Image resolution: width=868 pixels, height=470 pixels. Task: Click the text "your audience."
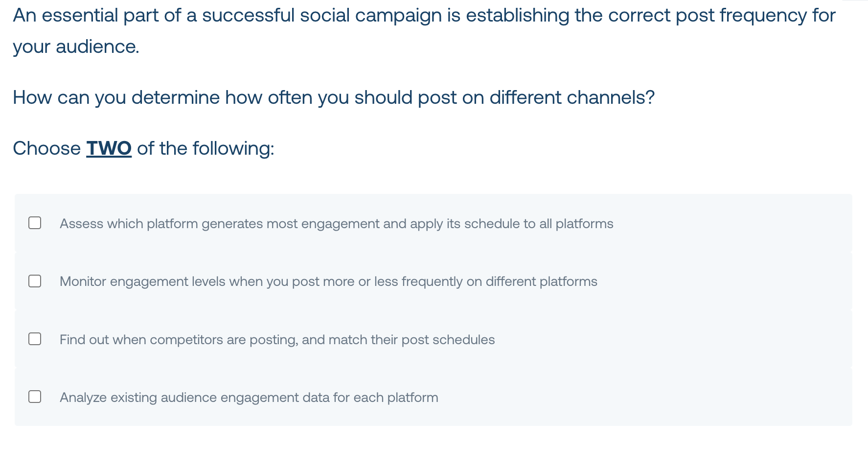tap(76, 47)
